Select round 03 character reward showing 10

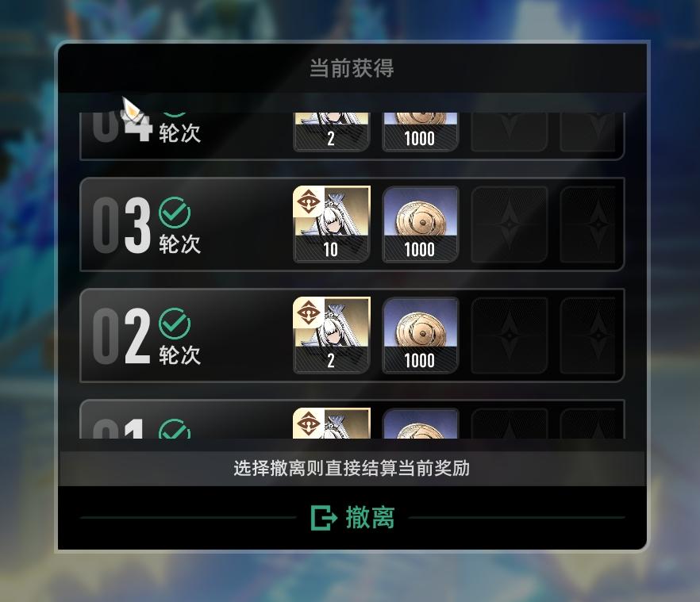coord(331,224)
